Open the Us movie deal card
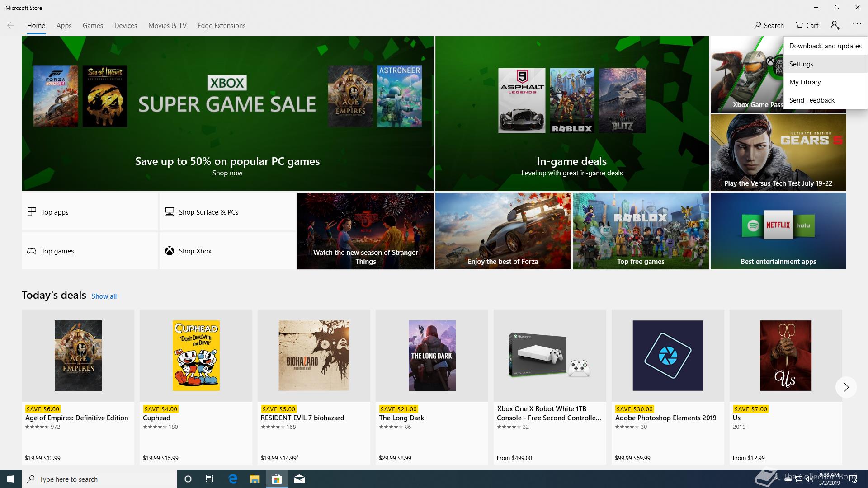 pos(786,387)
